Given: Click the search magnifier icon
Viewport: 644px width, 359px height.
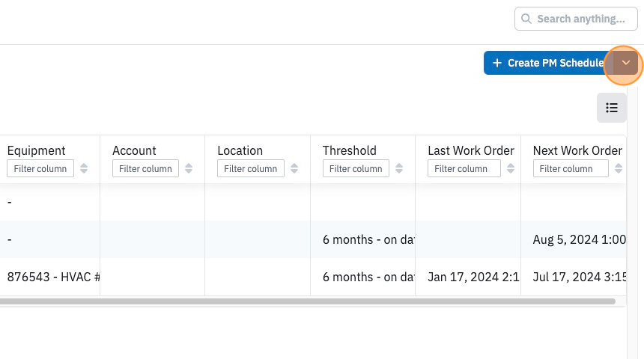Looking at the screenshot, I should click(x=526, y=19).
